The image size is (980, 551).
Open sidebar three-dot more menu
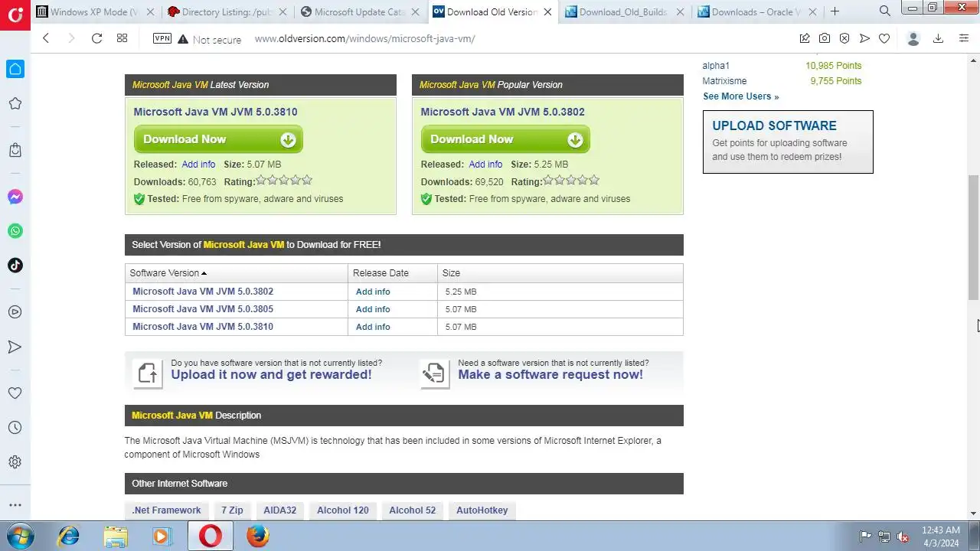click(15, 505)
